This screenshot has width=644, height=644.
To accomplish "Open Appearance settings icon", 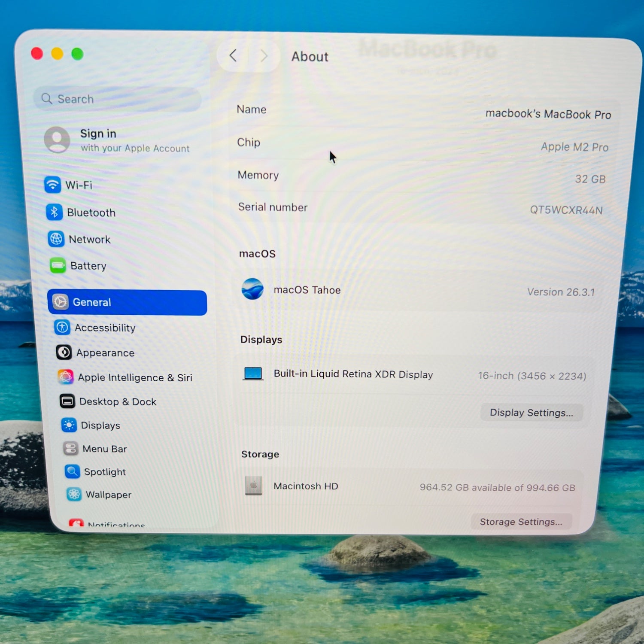I will [x=64, y=352].
